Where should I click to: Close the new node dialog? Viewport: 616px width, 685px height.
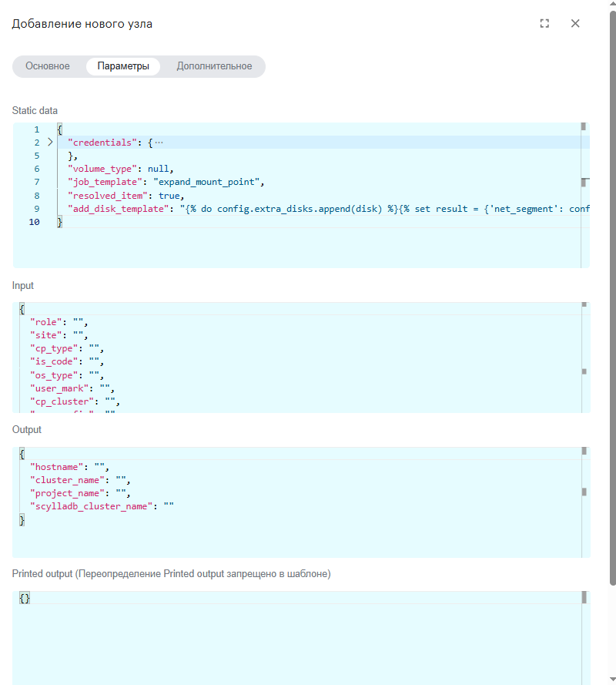(575, 24)
